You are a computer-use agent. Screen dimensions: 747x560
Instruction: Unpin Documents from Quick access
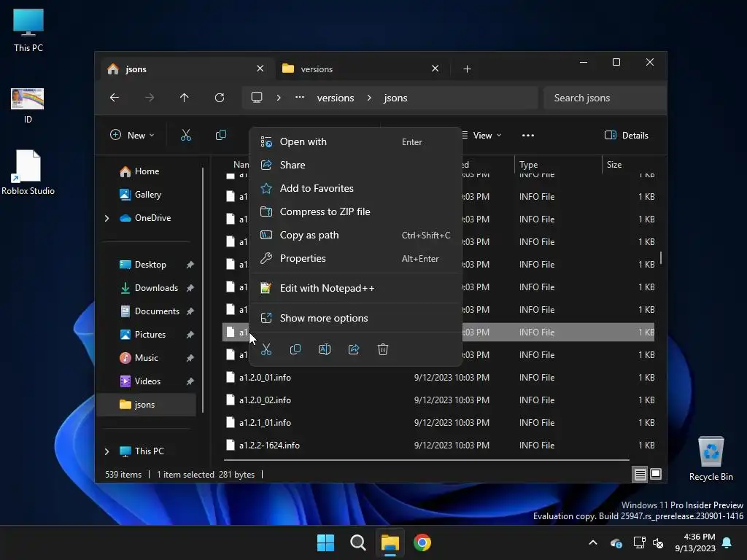tap(190, 311)
